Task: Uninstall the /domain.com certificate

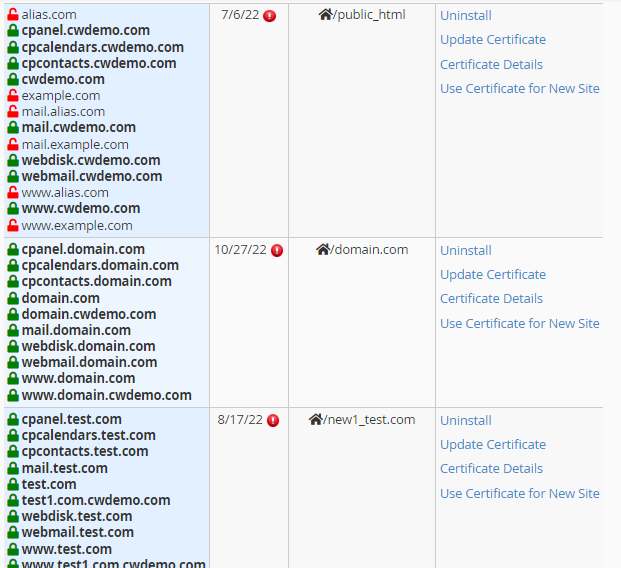Action: pyautogui.click(x=465, y=251)
